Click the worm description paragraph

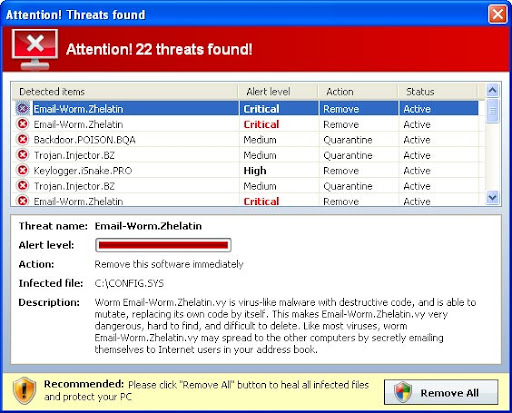point(285,326)
